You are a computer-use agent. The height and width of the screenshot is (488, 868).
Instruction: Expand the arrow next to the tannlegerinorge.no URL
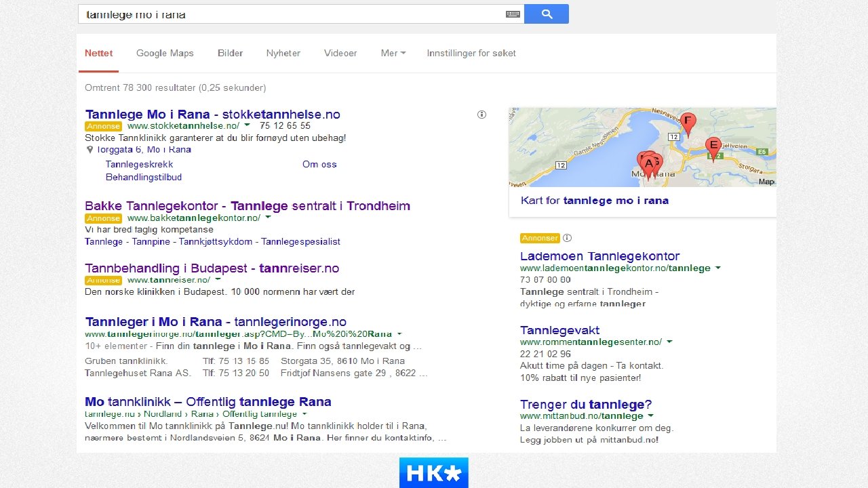pyautogui.click(x=399, y=333)
